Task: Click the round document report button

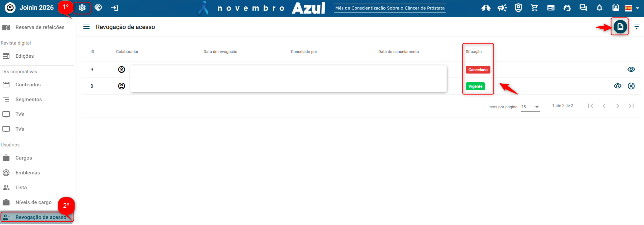Action: pos(620,27)
